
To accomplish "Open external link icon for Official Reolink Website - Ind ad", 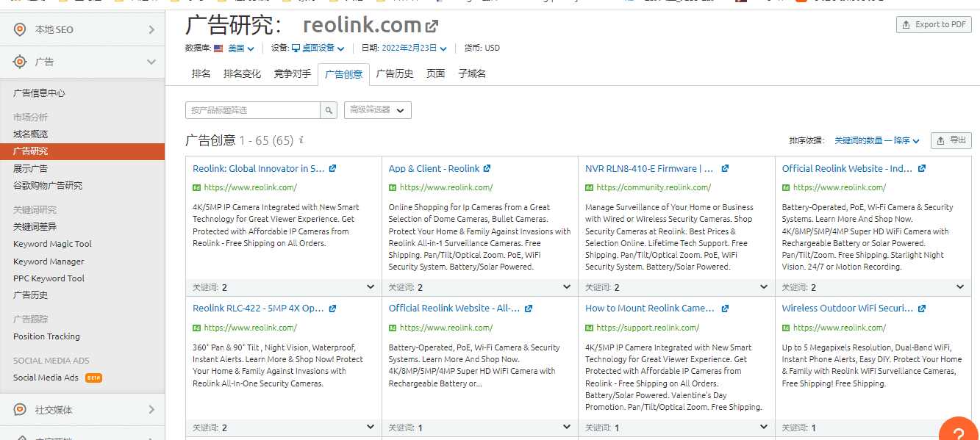I will (922, 168).
